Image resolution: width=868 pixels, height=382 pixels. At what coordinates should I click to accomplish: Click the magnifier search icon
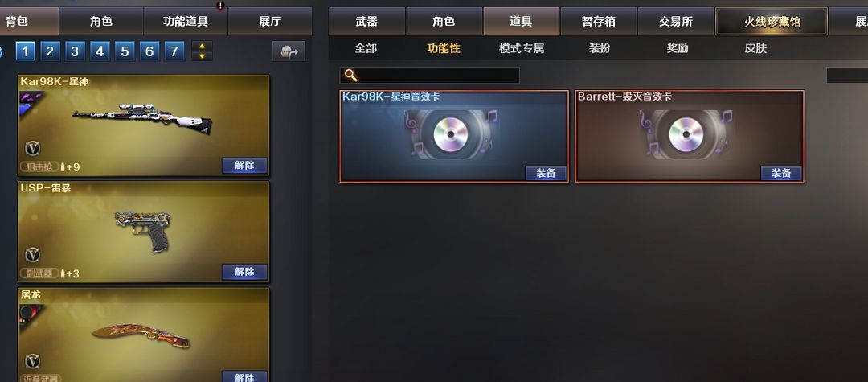coord(350,76)
